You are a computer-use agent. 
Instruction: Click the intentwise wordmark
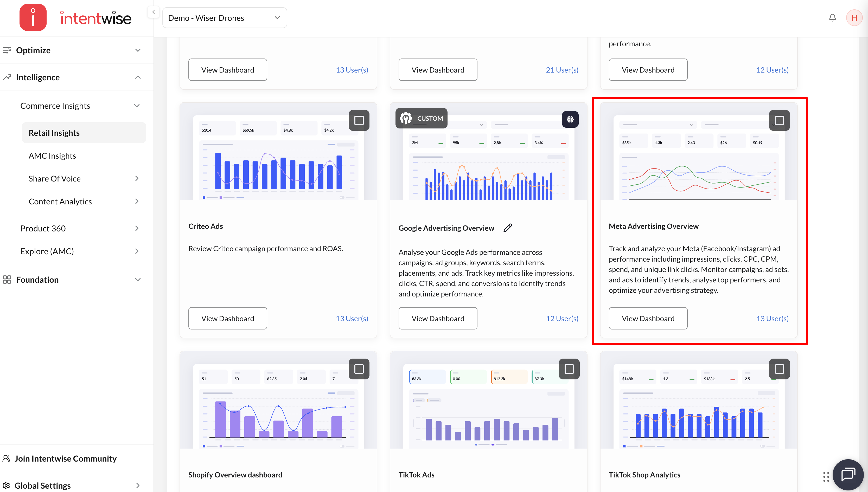[96, 18]
